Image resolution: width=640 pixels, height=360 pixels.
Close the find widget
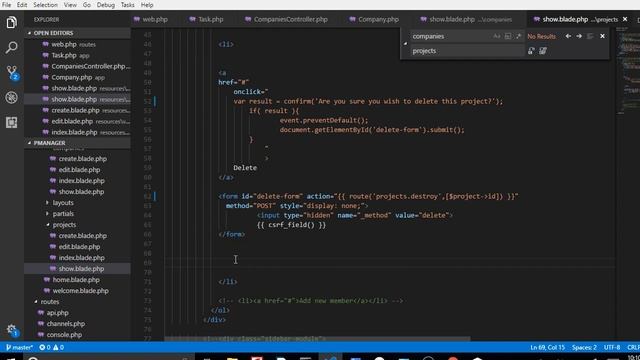coord(602,36)
